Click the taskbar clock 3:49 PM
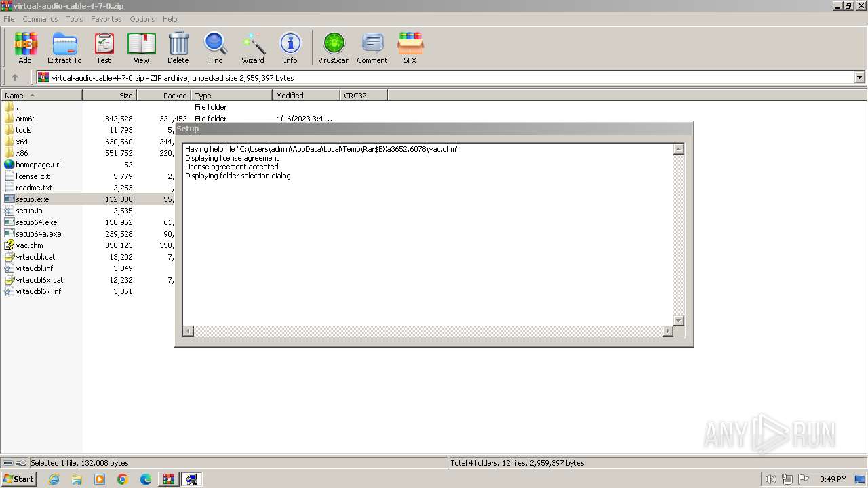 [x=833, y=479]
